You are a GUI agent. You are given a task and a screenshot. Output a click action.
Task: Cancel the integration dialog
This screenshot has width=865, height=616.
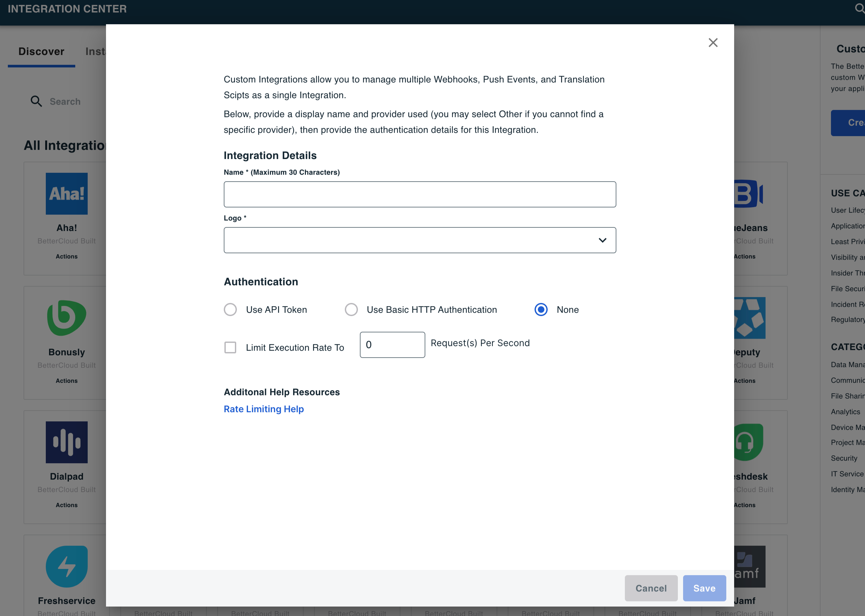point(651,588)
